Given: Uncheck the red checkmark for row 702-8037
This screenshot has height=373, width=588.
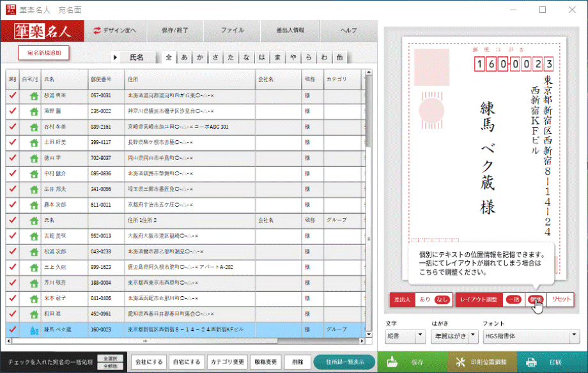Looking at the screenshot, I should [x=12, y=157].
